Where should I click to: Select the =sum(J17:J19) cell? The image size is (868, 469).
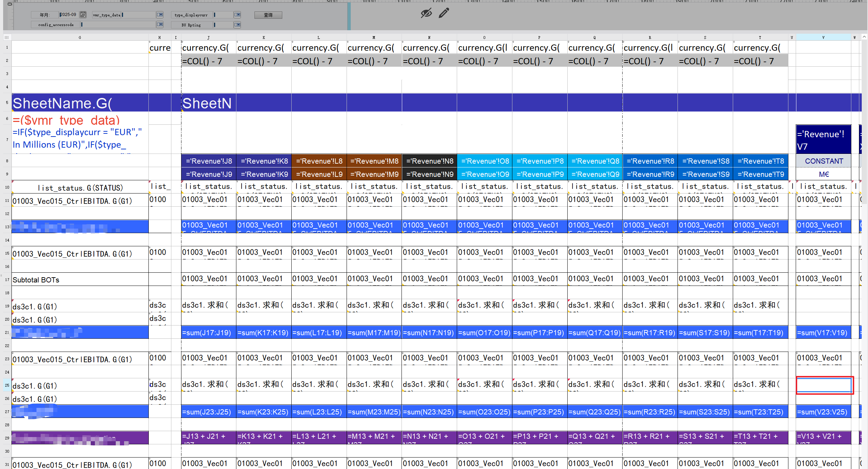tap(208, 332)
